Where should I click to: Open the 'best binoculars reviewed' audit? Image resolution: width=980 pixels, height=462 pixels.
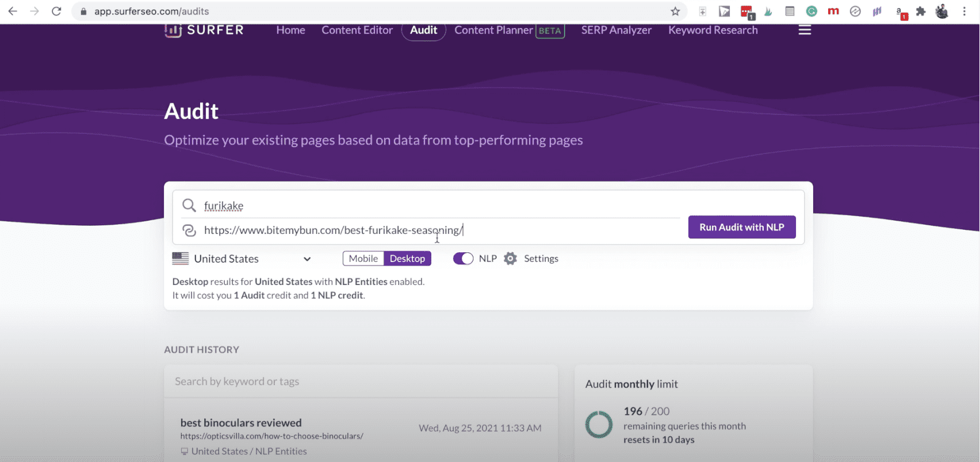[241, 423]
